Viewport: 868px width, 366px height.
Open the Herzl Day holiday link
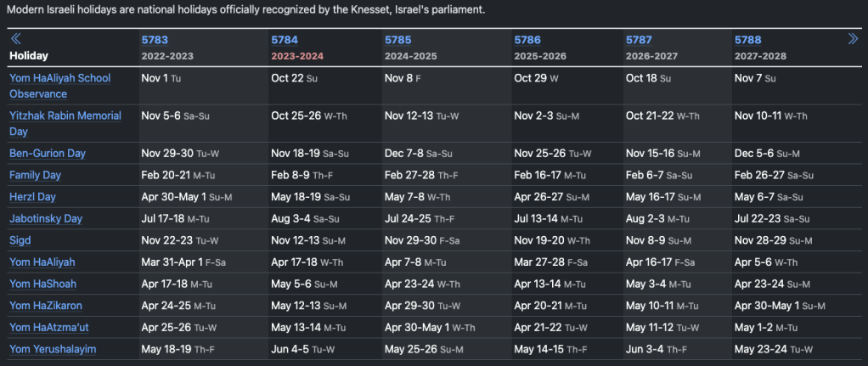pos(32,197)
